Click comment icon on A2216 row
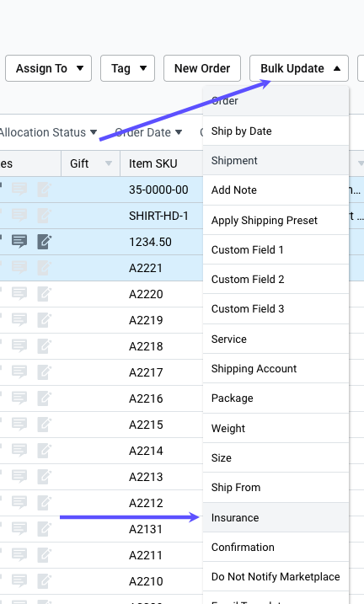Screen dimensions: 364x604 (19, 398)
